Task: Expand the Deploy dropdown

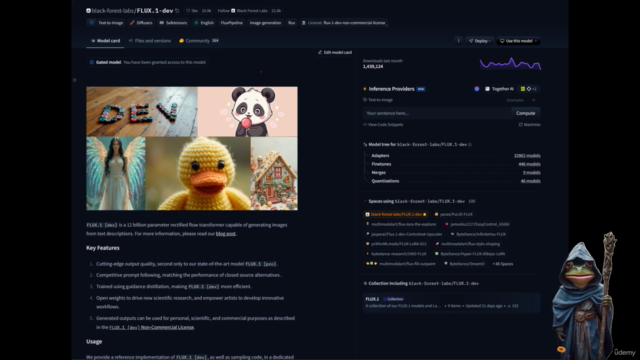Action: (x=480, y=41)
